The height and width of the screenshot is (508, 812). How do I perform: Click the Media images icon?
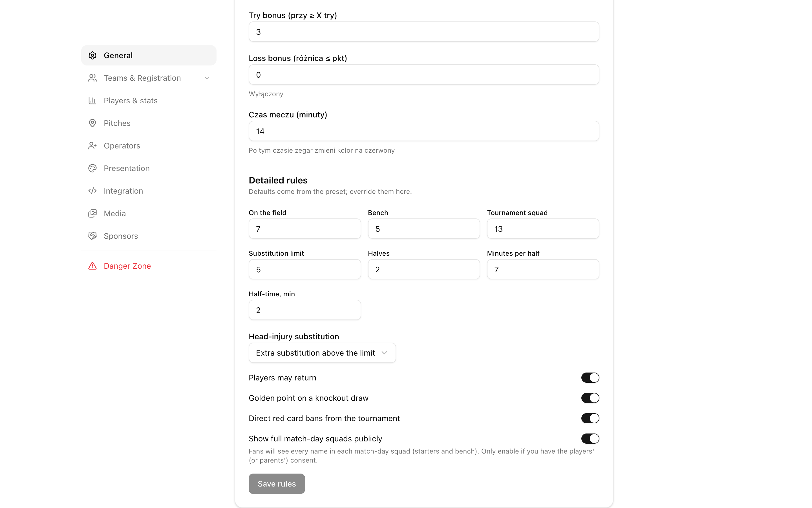click(92, 213)
